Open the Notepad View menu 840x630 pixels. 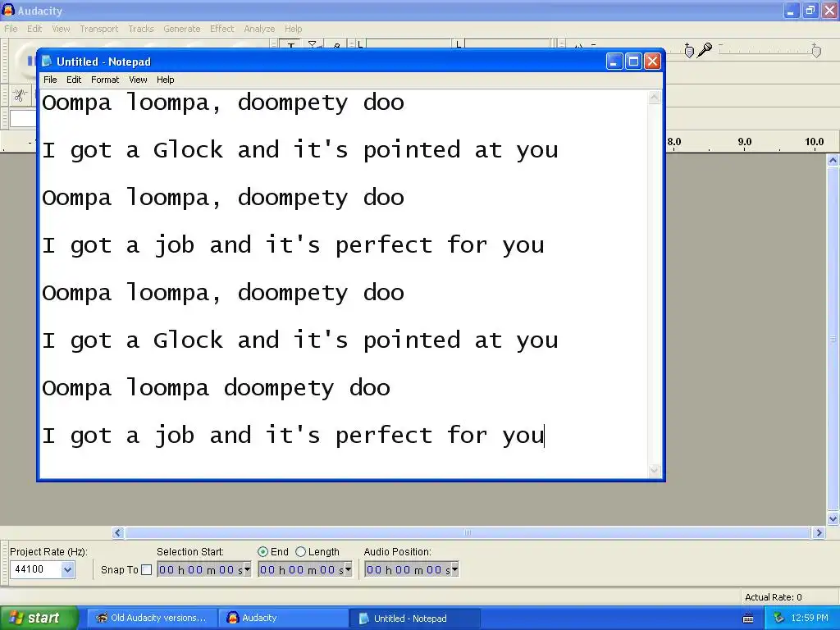pos(138,80)
